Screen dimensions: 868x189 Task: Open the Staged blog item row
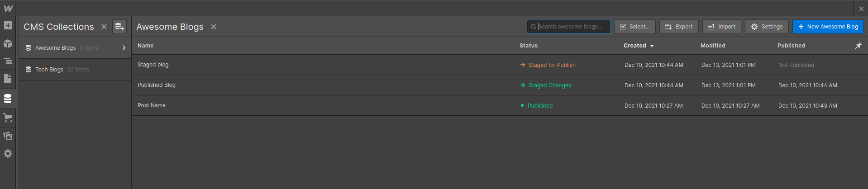tap(500, 65)
